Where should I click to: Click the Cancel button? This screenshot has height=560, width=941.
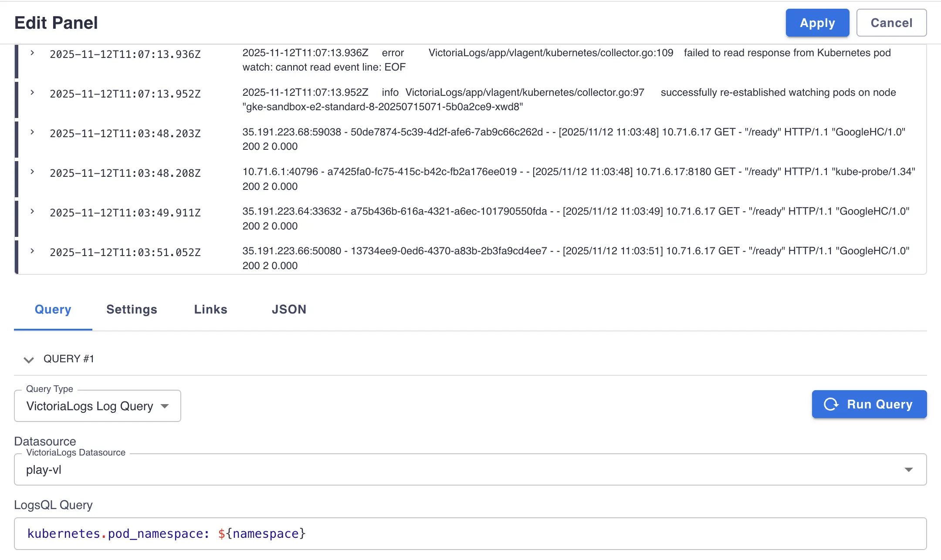pos(891,23)
